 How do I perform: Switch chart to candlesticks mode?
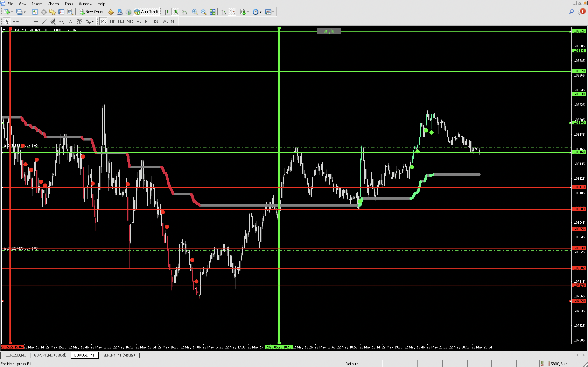pyautogui.click(x=175, y=12)
